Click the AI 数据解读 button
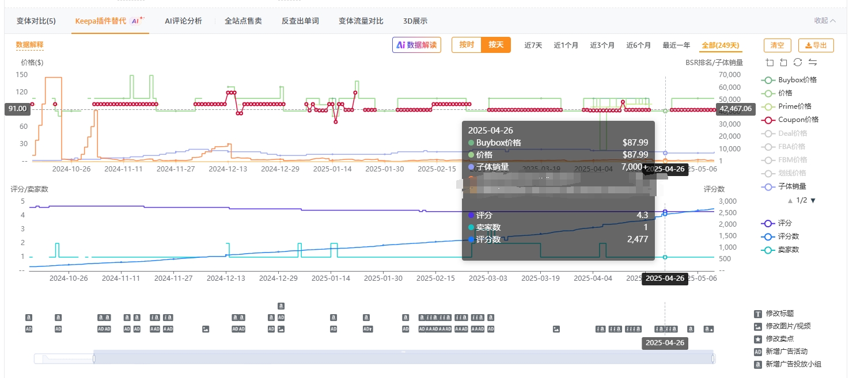 [x=416, y=45]
